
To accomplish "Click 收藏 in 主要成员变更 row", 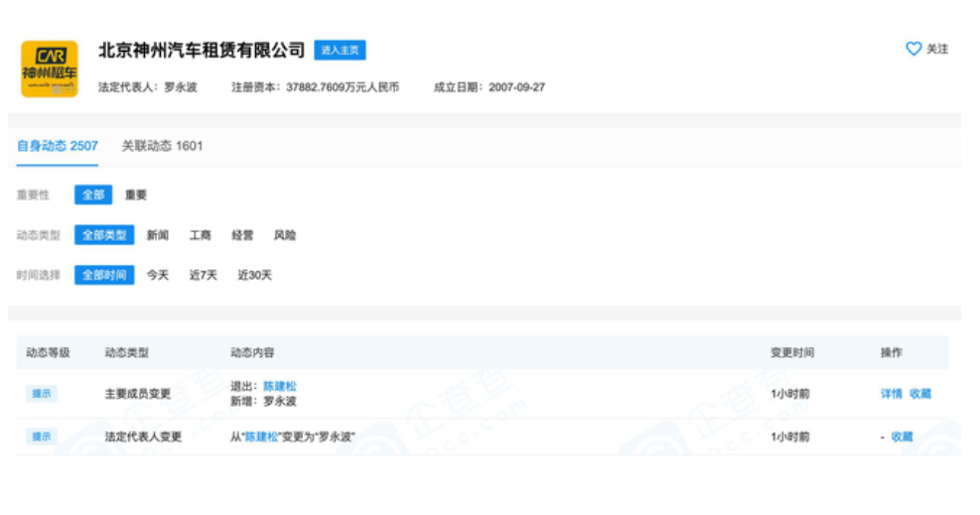I will pyautogui.click(x=920, y=394).
